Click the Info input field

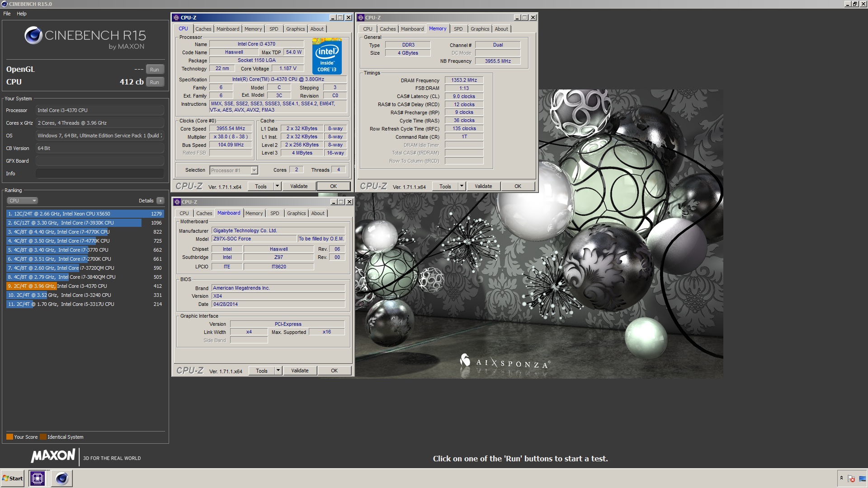coord(100,174)
